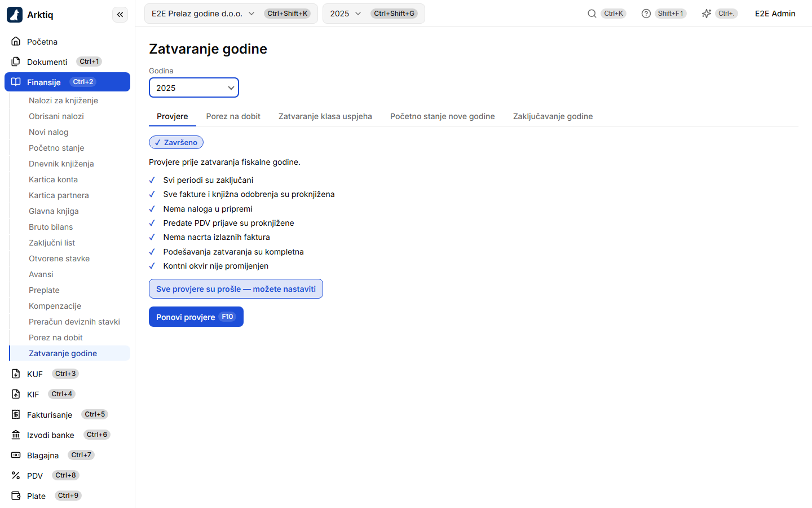This screenshot has height=508, width=812.
Task: Expand the Godina 2025 dropdown
Action: [194, 87]
